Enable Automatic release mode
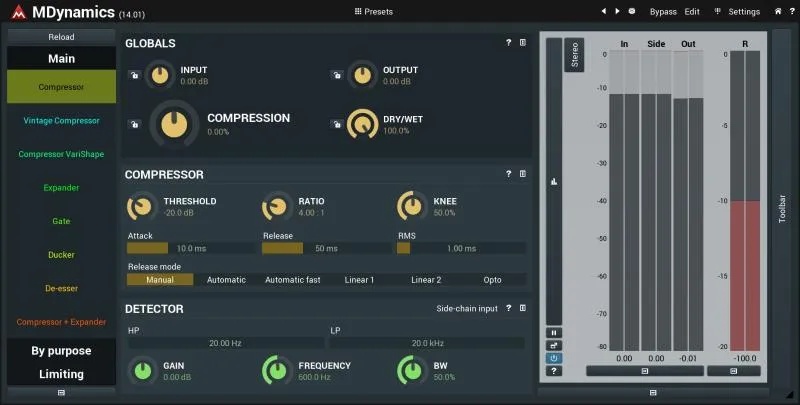The height and width of the screenshot is (405, 800). (x=226, y=280)
